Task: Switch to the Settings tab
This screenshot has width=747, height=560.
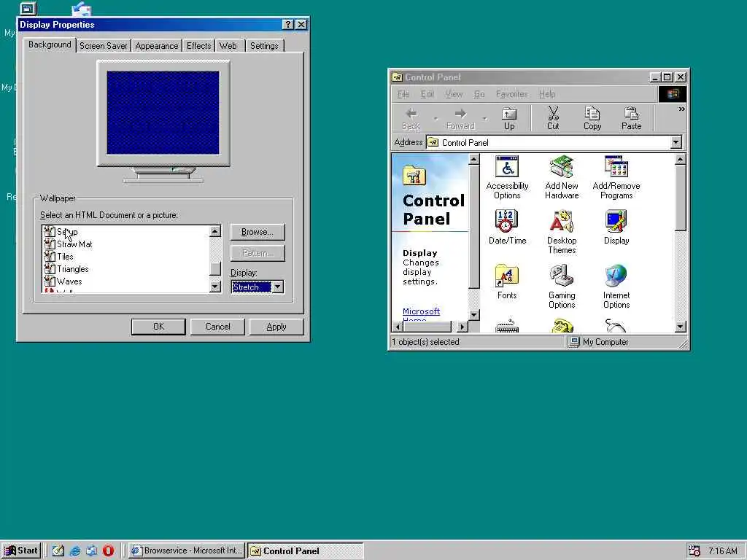Action: (264, 46)
